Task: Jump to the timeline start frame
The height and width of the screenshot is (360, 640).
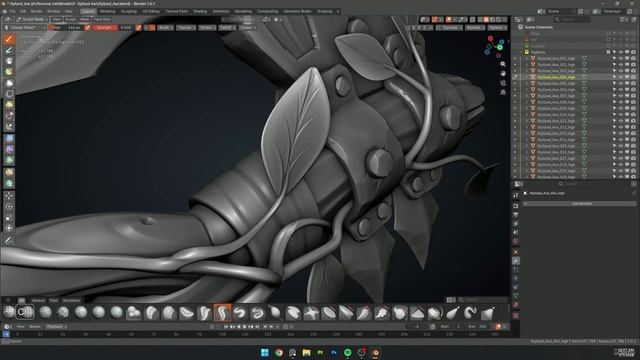Action: 226,327
